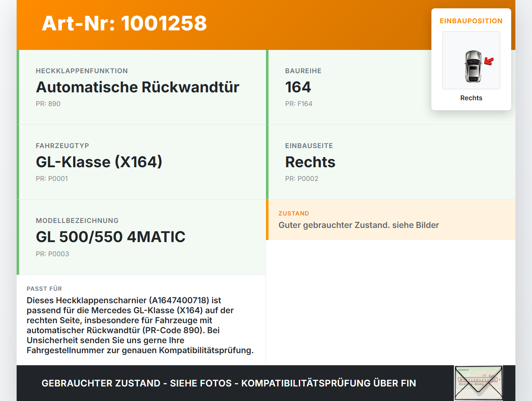The width and height of the screenshot is (532, 401).
Task: Click the ZUSTAND label
Action: (x=294, y=213)
